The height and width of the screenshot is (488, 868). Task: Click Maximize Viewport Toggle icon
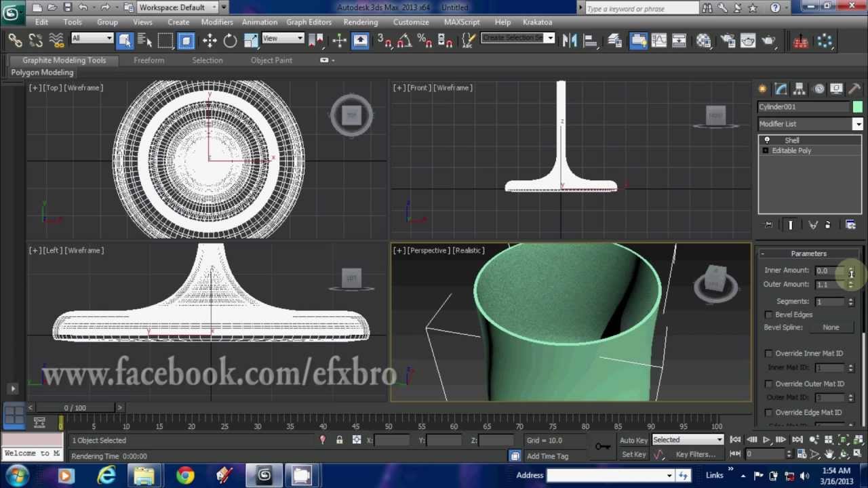(857, 455)
